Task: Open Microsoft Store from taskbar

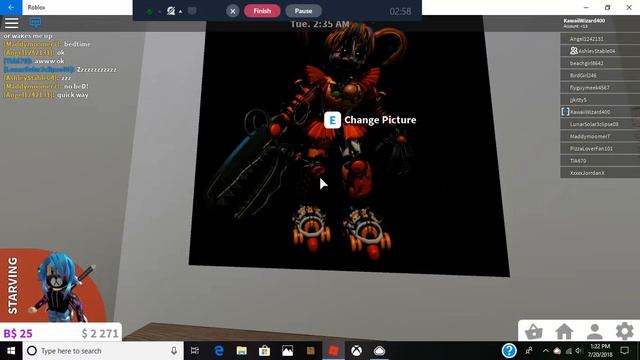Action: click(264, 351)
